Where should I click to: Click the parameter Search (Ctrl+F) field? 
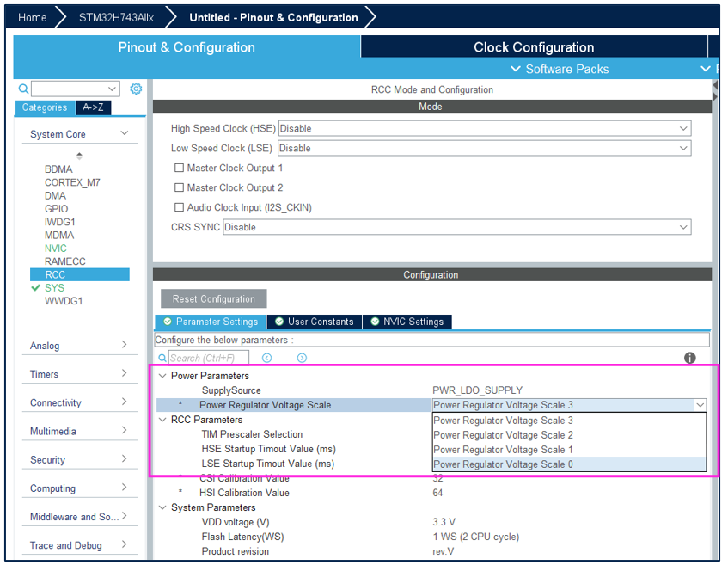[209, 359]
